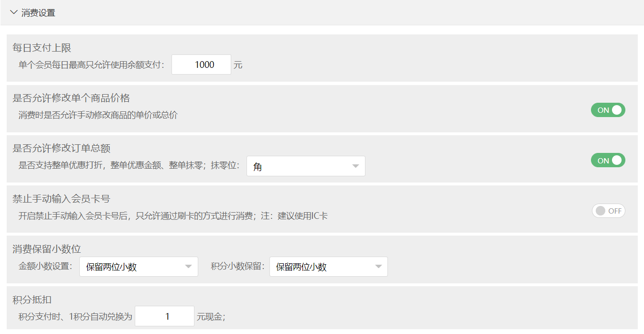Image resolution: width=644 pixels, height=334 pixels.
Task: Click the 是否允许修改订单总额 heading
Action: pos(62,148)
